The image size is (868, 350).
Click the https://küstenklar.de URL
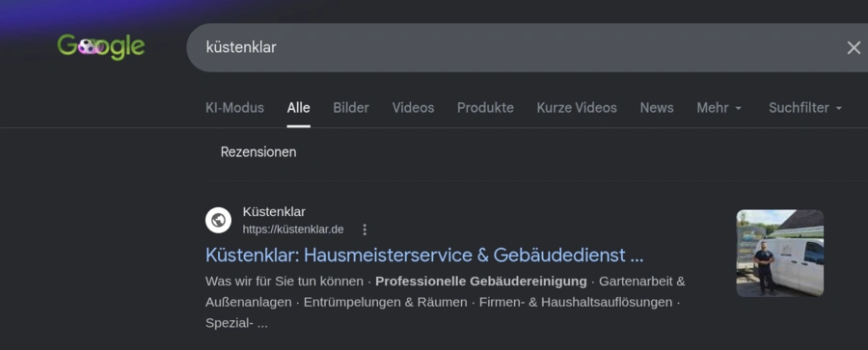pyautogui.click(x=293, y=229)
